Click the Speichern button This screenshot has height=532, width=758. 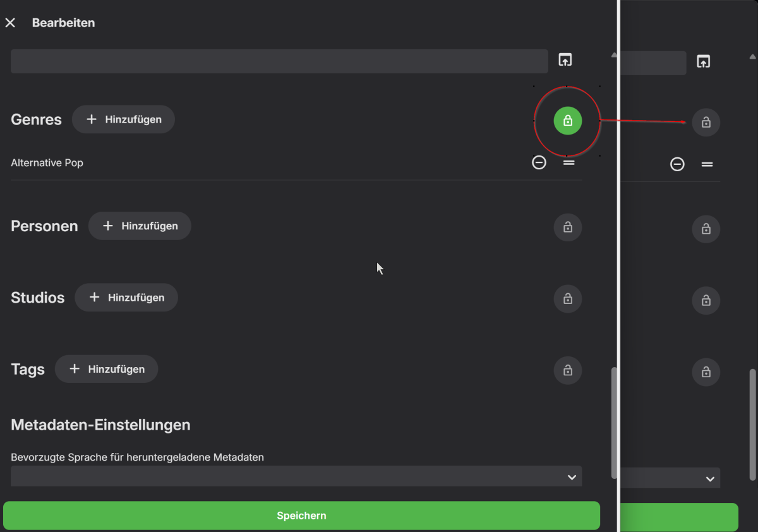(x=301, y=515)
